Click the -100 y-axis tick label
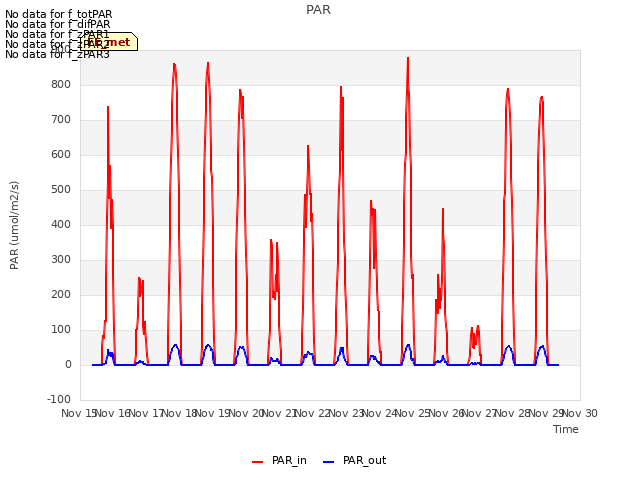 click(x=59, y=400)
